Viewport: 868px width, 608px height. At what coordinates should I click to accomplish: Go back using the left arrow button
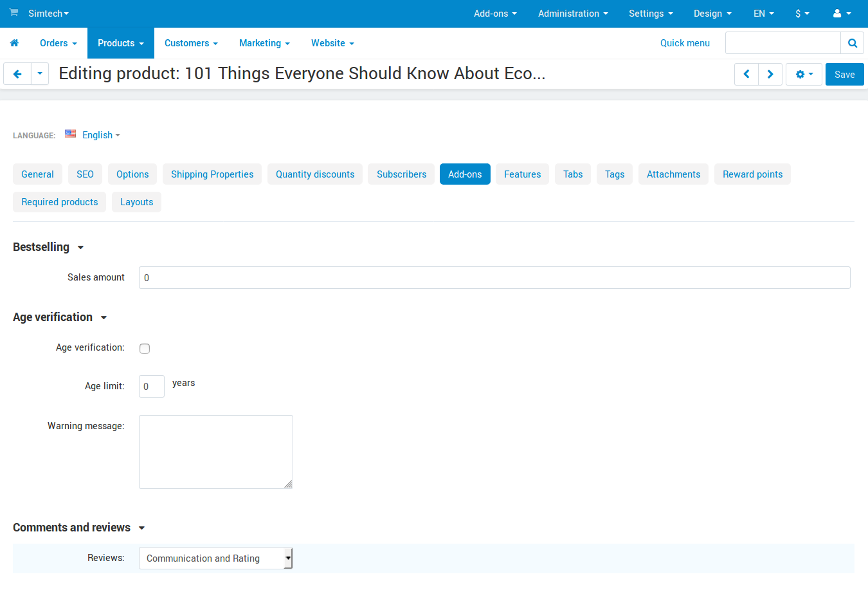click(x=17, y=74)
